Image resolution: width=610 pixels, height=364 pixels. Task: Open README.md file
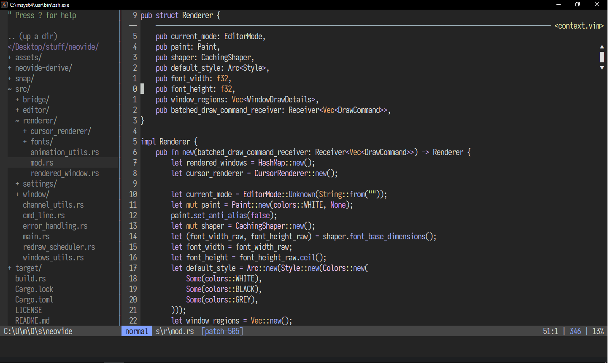coord(32,321)
